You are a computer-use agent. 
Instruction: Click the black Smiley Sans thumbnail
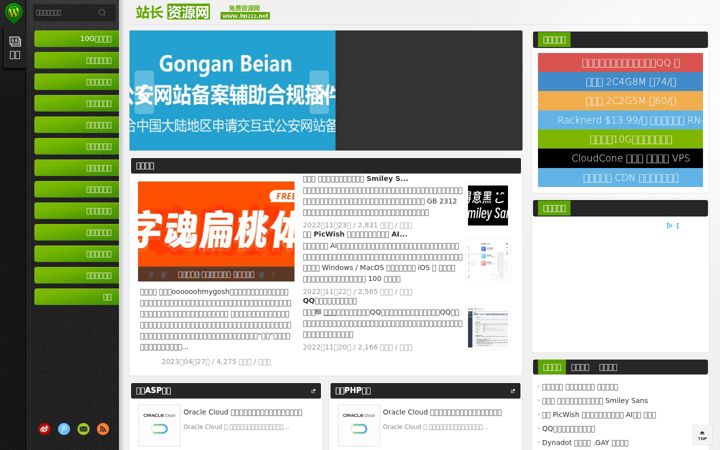tap(488, 205)
